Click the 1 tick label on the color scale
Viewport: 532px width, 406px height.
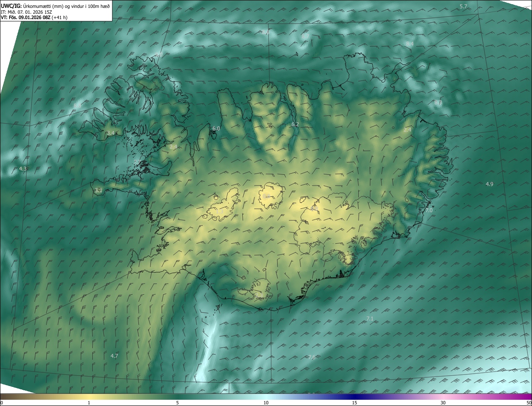pos(89,403)
